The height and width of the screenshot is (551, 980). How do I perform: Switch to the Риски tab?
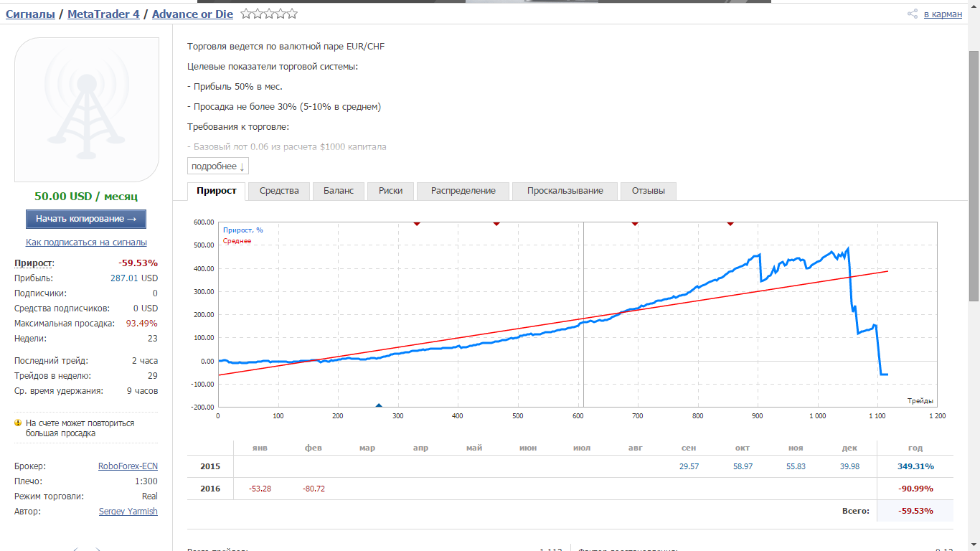(391, 191)
